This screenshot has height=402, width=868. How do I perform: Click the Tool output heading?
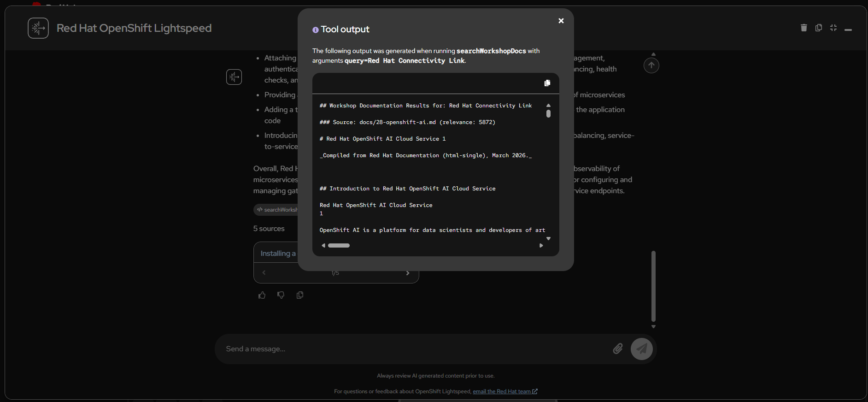coord(345,30)
